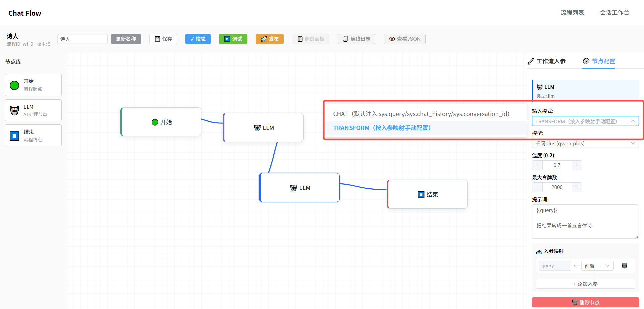Viewport: 644px width, 309px height.
Task: Collapse the 输入模式 dropdown
Action: point(585,121)
